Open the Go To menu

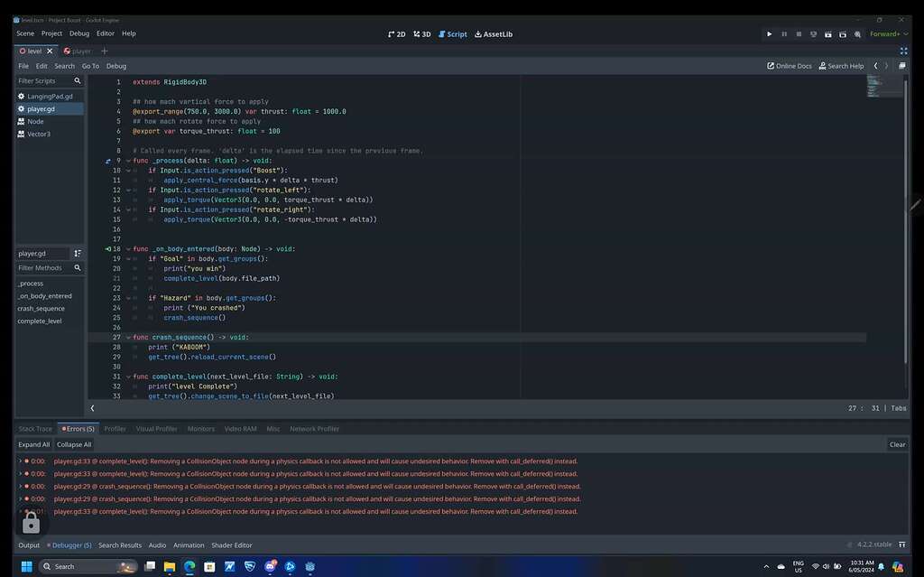tap(90, 66)
